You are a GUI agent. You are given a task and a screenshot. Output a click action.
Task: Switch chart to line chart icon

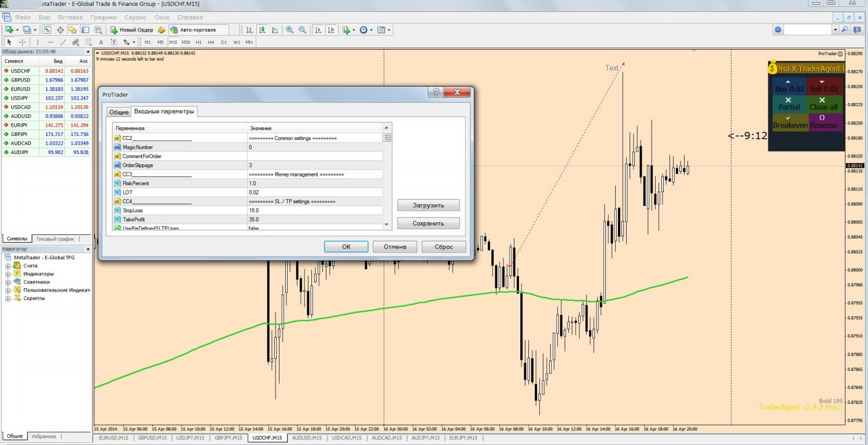tap(275, 30)
